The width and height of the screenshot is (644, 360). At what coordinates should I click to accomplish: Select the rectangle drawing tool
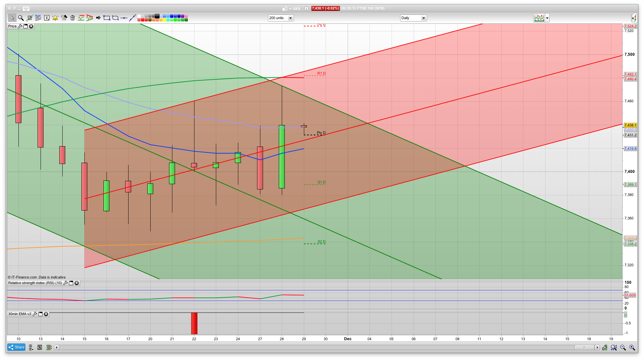(x=107, y=18)
